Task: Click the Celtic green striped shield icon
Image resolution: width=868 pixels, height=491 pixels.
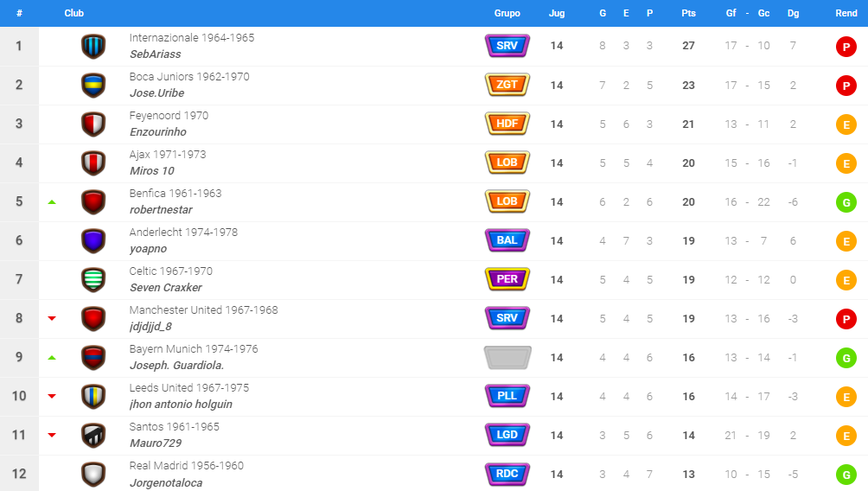Action: [93, 279]
